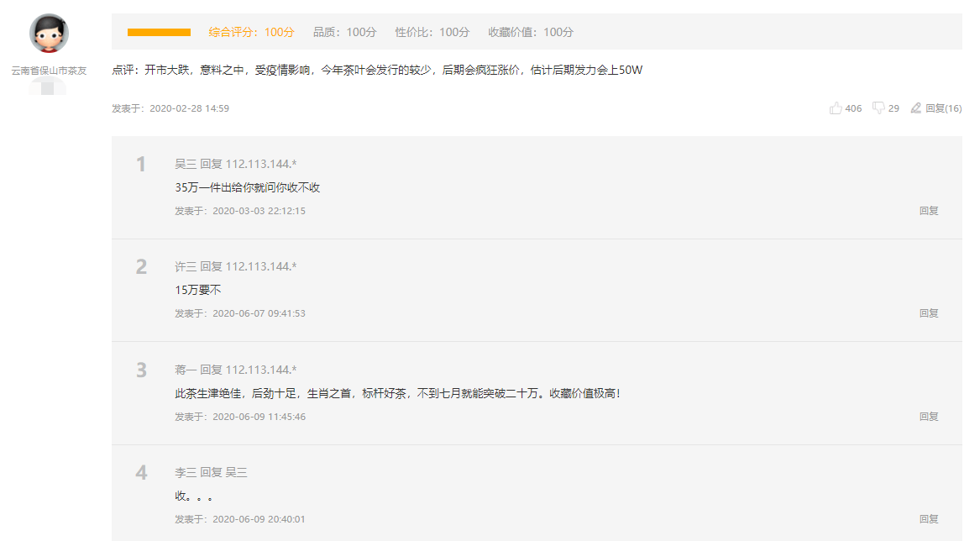Click the orange rating bar
This screenshot has width=980, height=541.
(x=159, y=32)
